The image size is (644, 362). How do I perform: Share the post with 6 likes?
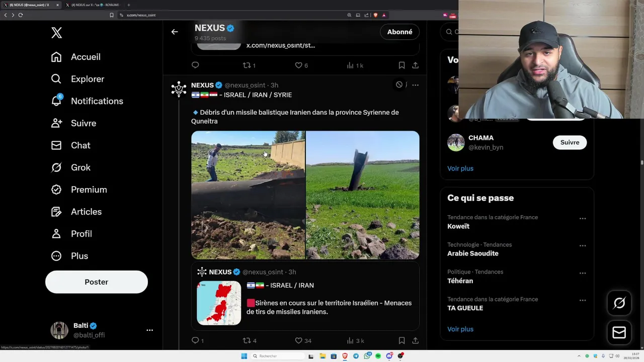(415, 65)
